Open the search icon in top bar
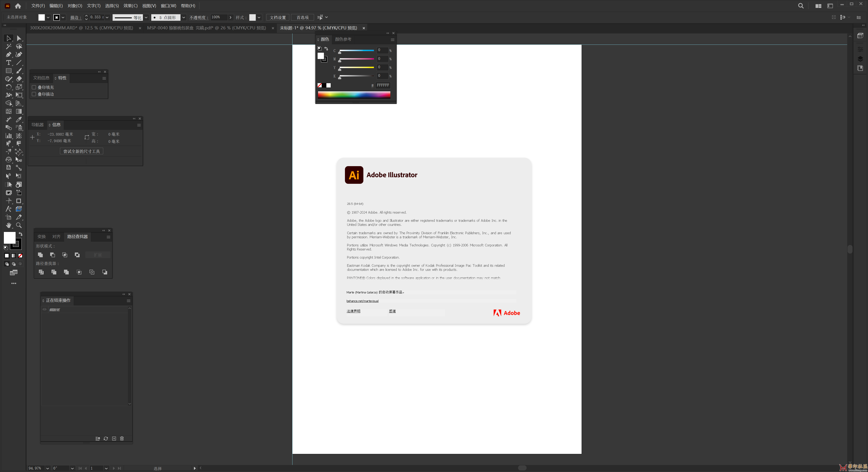Image resolution: width=868 pixels, height=472 pixels. [801, 6]
